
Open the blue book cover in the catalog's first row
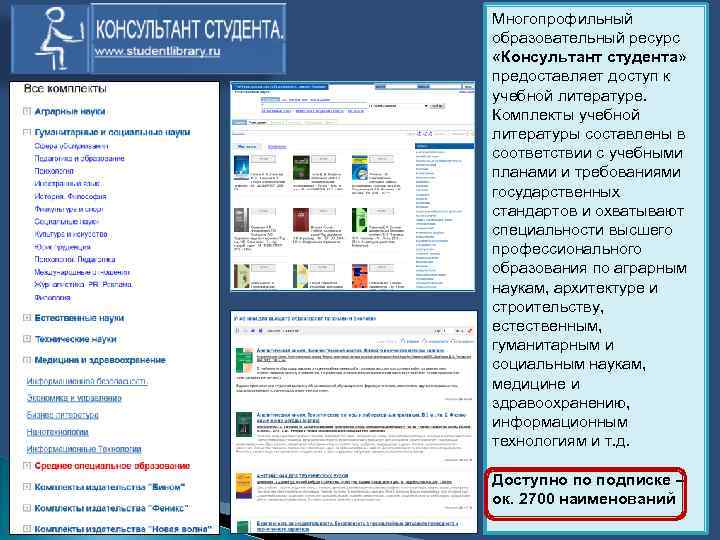point(241,167)
